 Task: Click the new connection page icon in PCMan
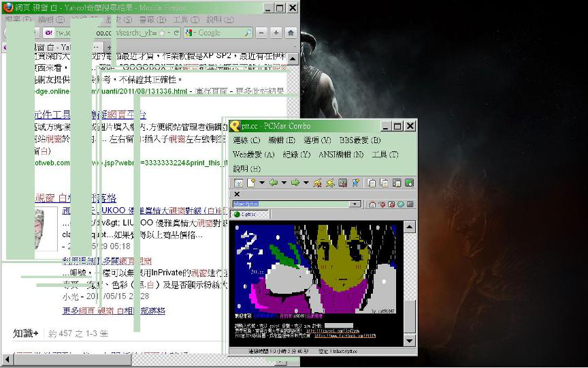(x=251, y=183)
